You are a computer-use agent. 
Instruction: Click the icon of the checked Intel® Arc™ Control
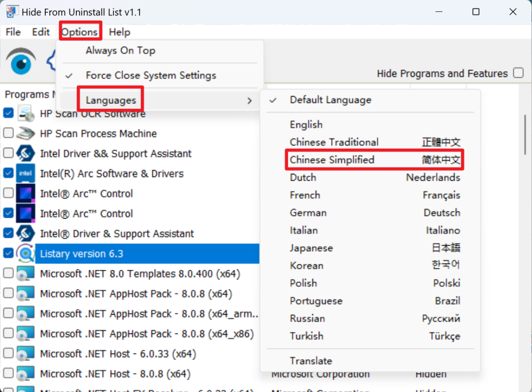tap(26, 214)
